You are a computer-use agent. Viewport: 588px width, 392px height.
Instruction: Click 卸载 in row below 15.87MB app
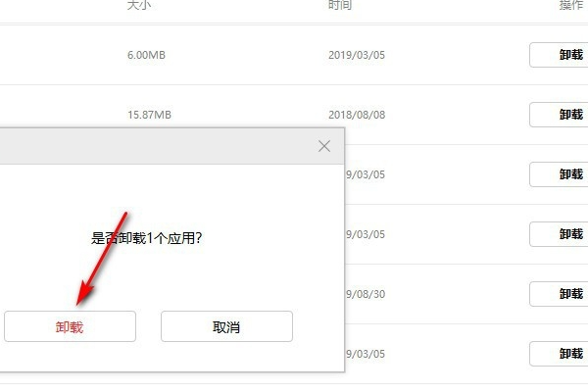coord(559,174)
